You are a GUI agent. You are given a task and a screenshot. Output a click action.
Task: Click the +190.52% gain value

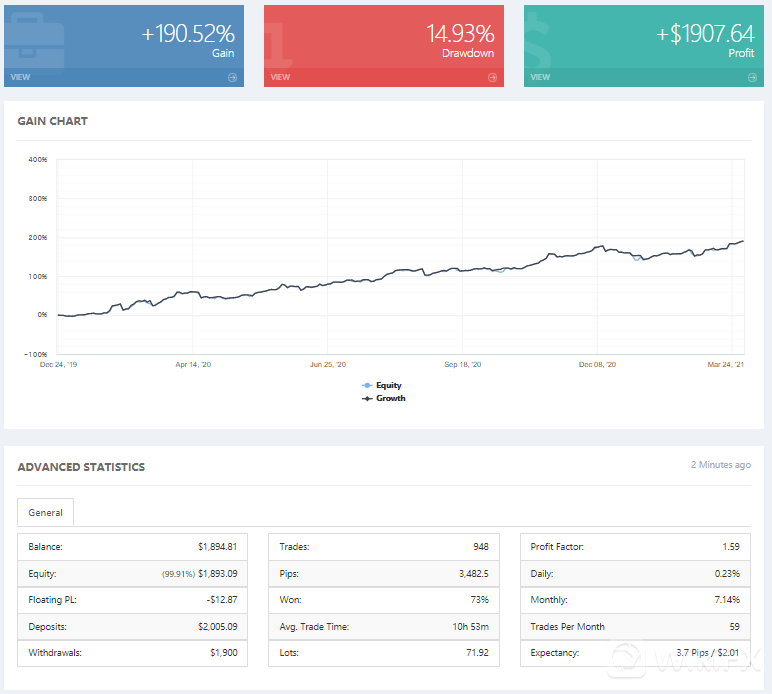coord(187,33)
